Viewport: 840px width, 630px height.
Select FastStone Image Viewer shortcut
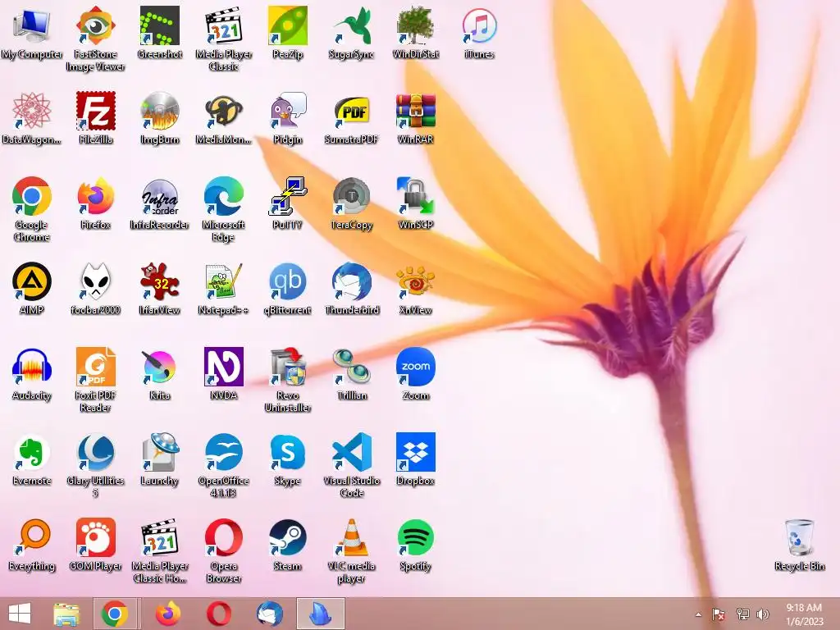tap(95, 25)
